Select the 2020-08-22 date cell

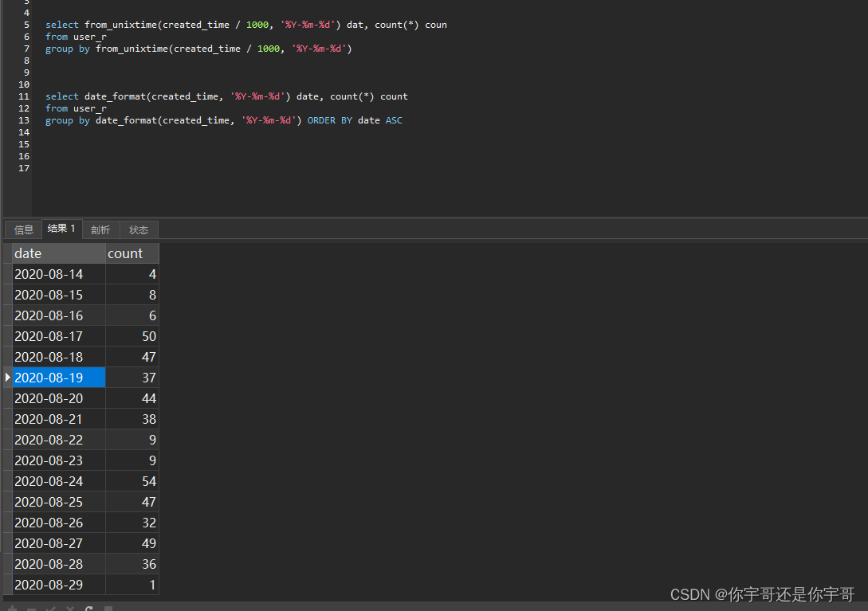point(59,440)
